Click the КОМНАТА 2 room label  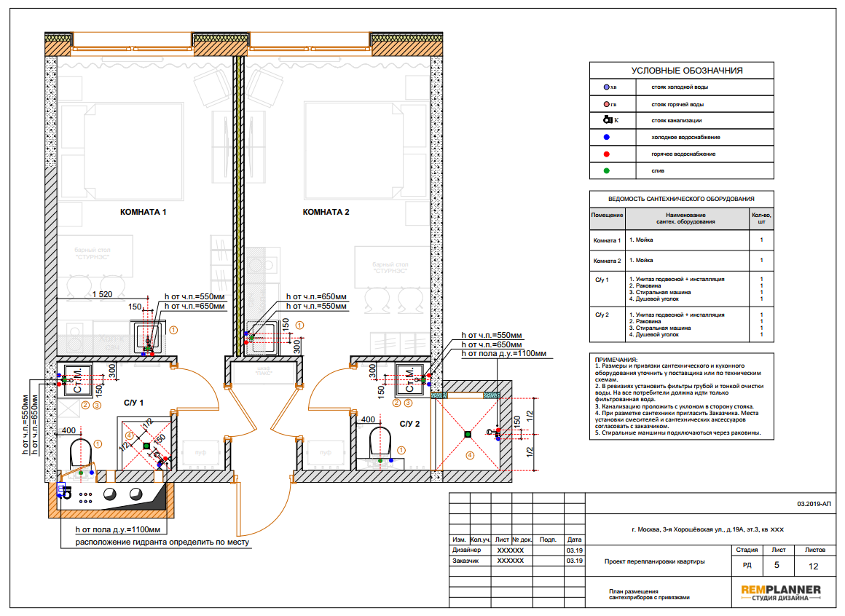click(x=326, y=212)
